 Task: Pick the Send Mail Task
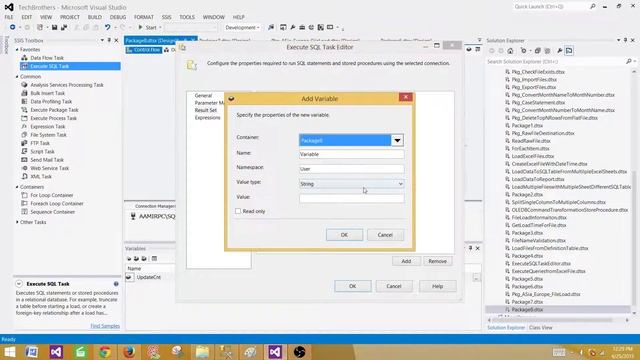(47, 160)
